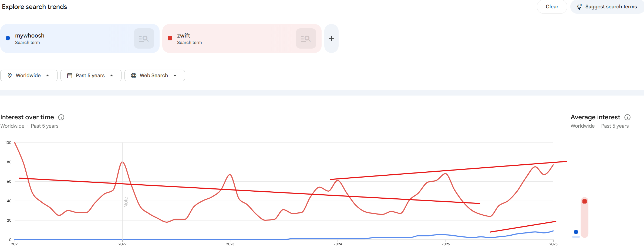The width and height of the screenshot is (644, 251).
Task: Click the Note marker on the chart
Action: [x=126, y=202]
